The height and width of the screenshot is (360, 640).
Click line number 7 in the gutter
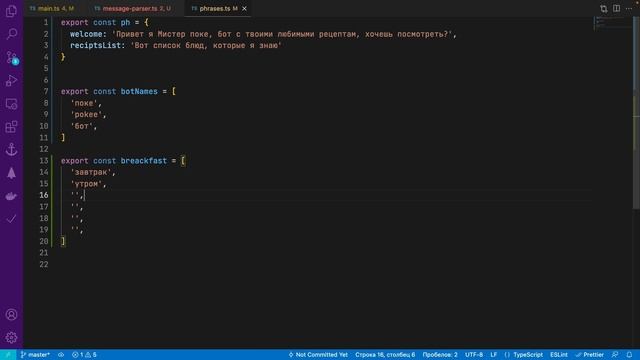(46, 91)
